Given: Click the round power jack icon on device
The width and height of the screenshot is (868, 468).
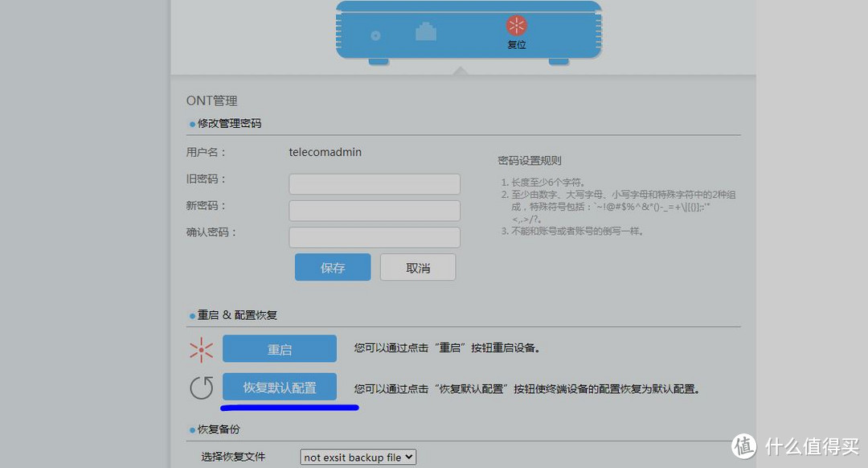Looking at the screenshot, I should pos(375,36).
